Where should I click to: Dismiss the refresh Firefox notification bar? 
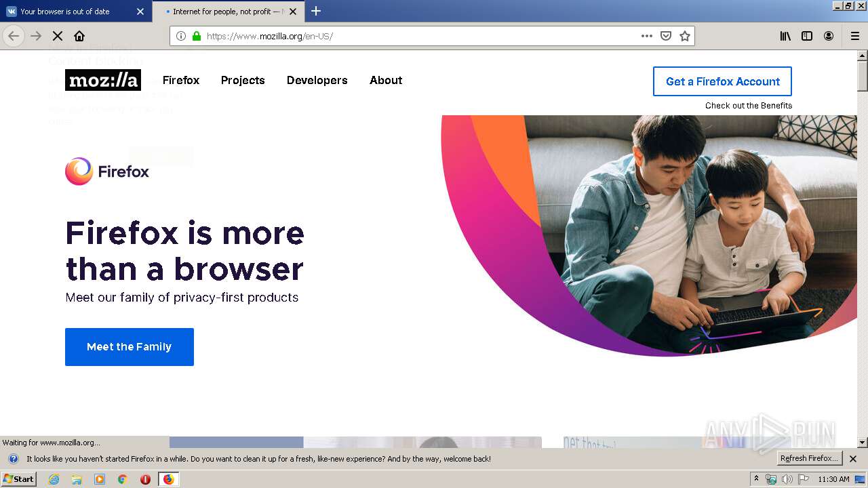pyautogui.click(x=853, y=459)
